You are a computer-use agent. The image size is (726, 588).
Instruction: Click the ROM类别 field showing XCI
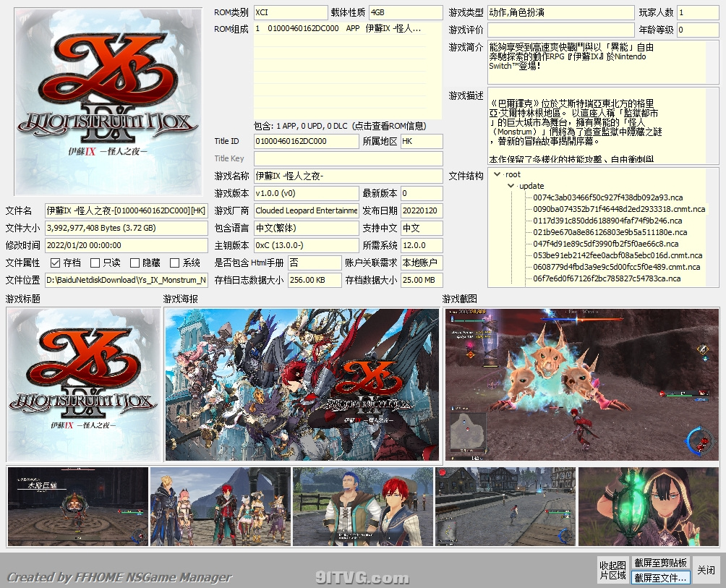pyautogui.click(x=291, y=12)
